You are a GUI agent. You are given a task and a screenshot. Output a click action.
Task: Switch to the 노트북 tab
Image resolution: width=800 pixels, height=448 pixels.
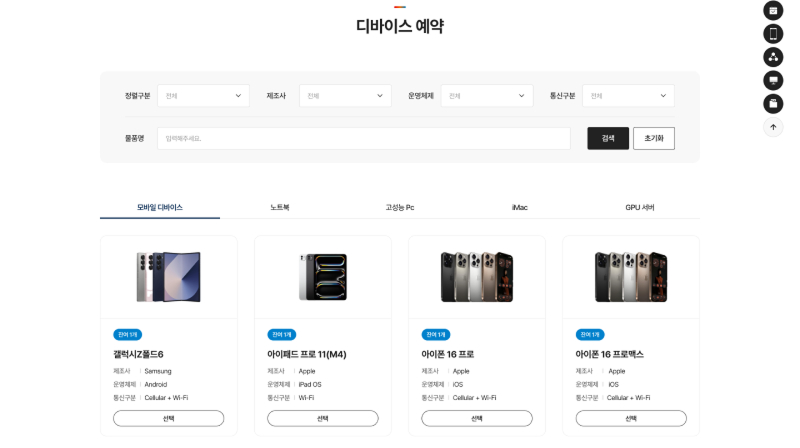coord(280,207)
